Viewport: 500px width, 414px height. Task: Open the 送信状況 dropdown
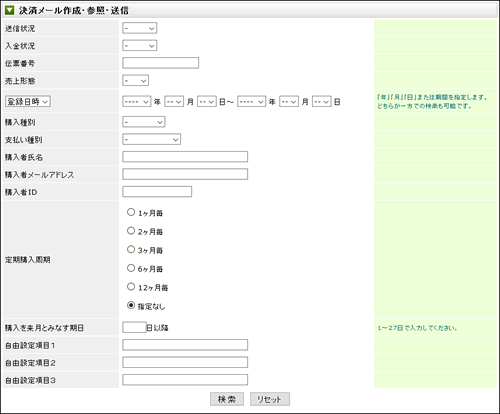tap(140, 28)
